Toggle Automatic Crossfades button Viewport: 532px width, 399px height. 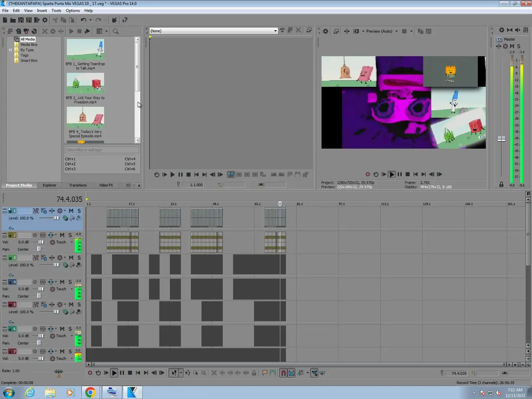(x=292, y=373)
